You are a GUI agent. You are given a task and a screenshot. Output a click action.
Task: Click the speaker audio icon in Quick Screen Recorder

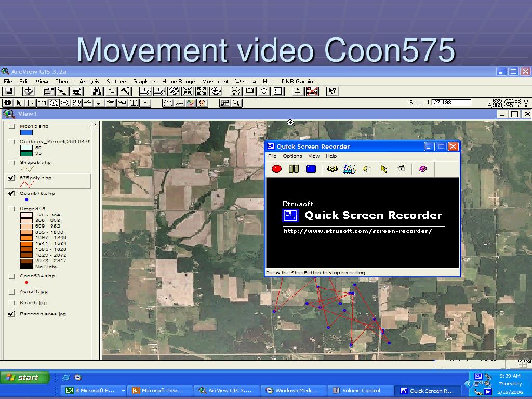click(367, 169)
